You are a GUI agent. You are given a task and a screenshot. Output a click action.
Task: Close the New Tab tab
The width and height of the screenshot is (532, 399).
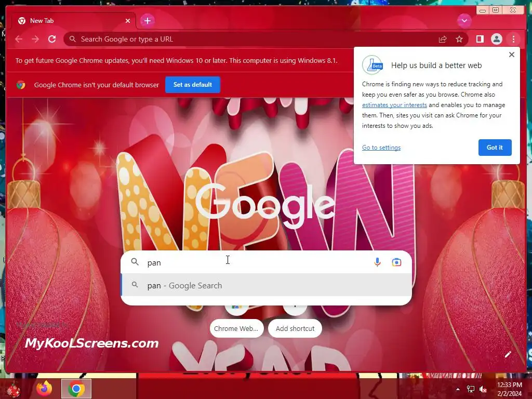[x=128, y=21]
